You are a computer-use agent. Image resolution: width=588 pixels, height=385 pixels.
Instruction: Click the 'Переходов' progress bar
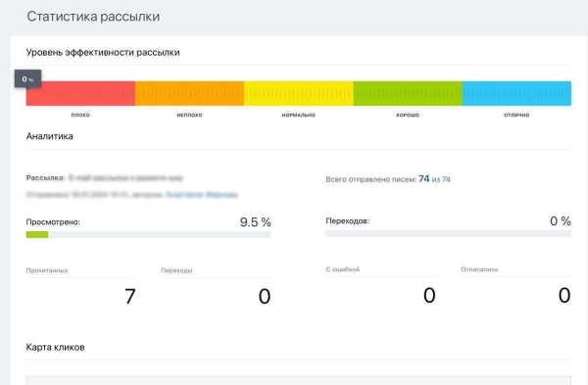[x=449, y=233]
